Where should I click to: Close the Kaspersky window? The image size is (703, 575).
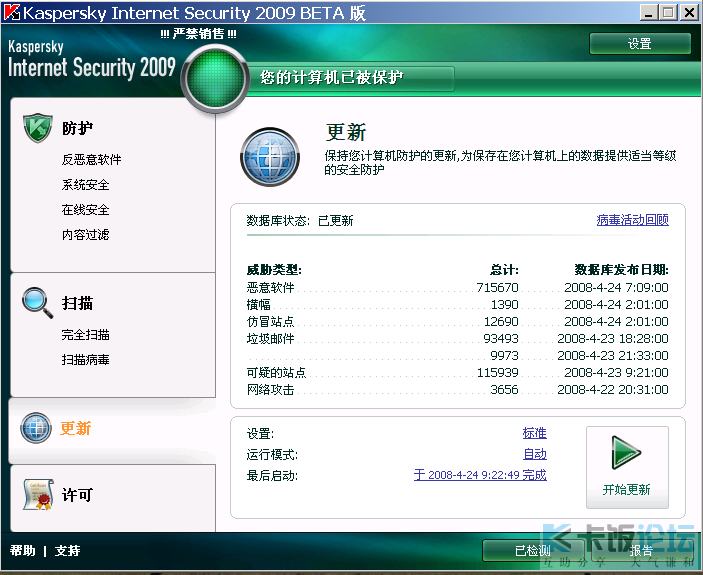coord(689,13)
